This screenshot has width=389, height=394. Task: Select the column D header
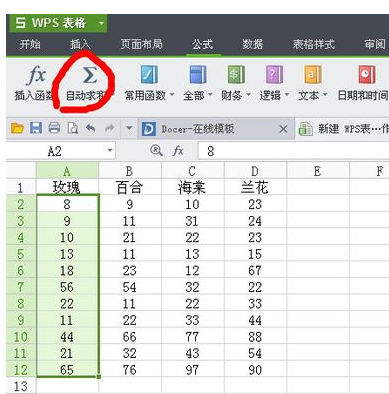click(x=255, y=171)
